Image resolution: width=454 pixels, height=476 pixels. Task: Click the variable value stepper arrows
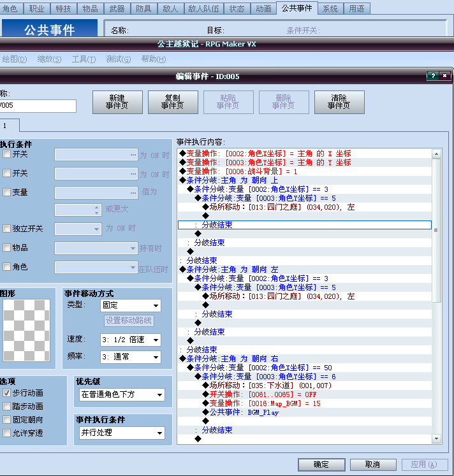[x=96, y=210]
